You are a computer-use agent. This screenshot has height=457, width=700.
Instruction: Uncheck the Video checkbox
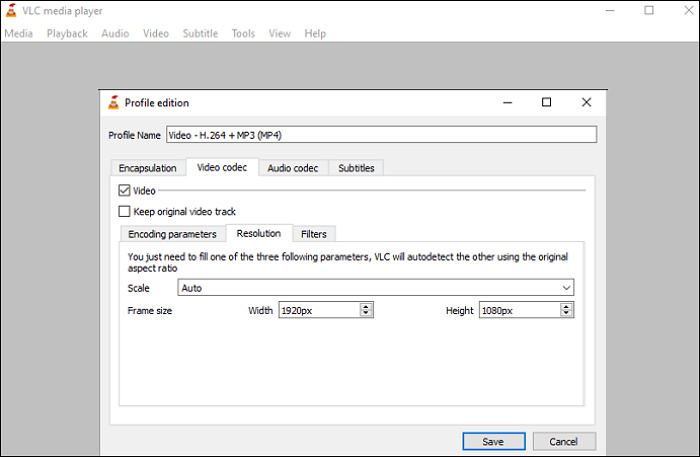coord(124,190)
